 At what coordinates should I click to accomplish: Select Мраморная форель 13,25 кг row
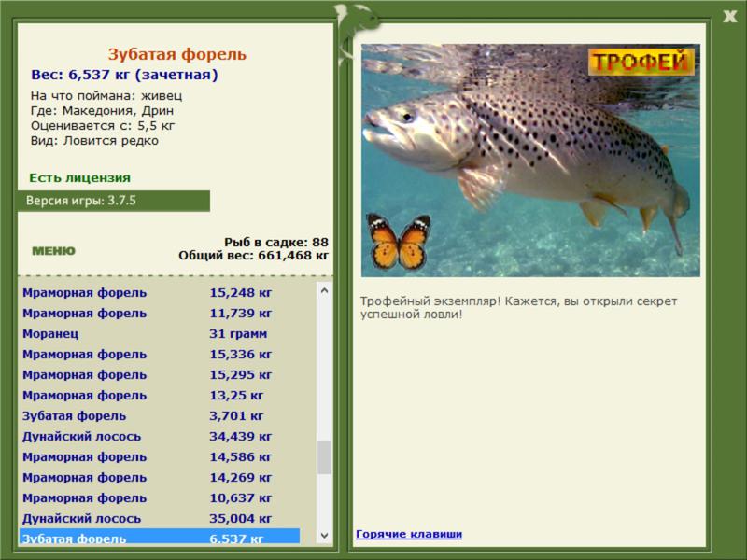click(160, 395)
